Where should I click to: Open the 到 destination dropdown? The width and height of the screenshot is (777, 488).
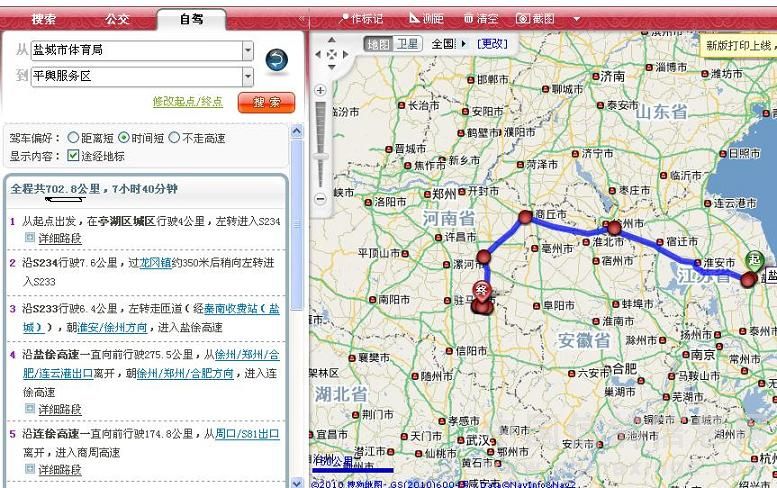(x=247, y=76)
